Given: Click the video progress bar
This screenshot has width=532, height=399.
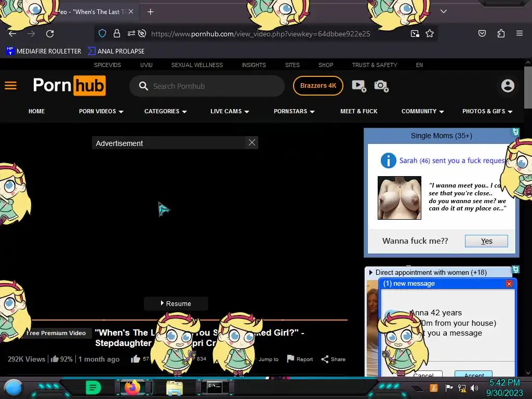Looking at the screenshot, I should coord(190,320).
